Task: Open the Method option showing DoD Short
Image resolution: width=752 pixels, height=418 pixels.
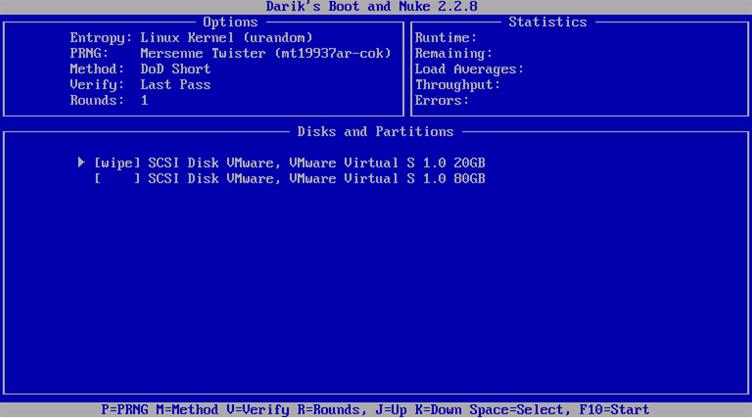Action: coord(175,69)
